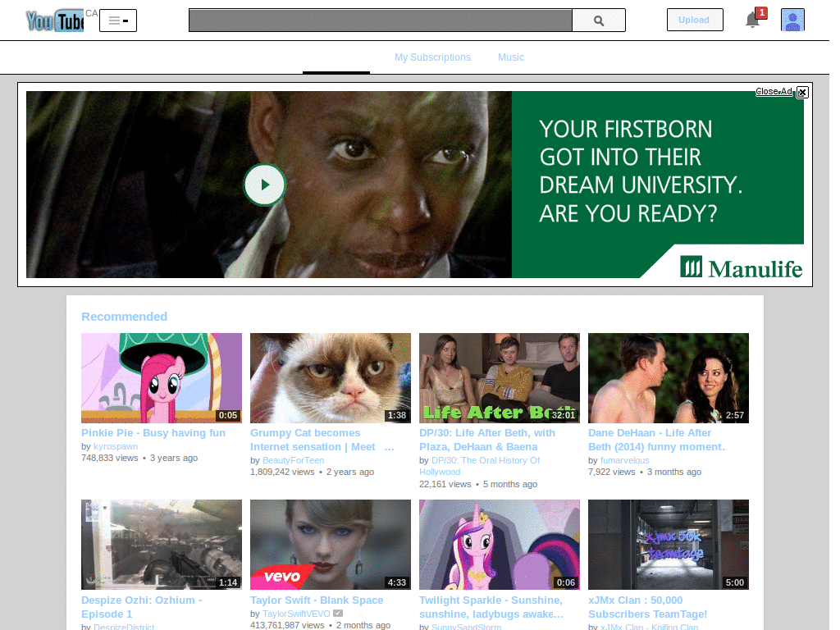The width and height of the screenshot is (840, 630).
Task: Open the Taylor Swift Blank Space thumbnail
Action: tap(331, 545)
